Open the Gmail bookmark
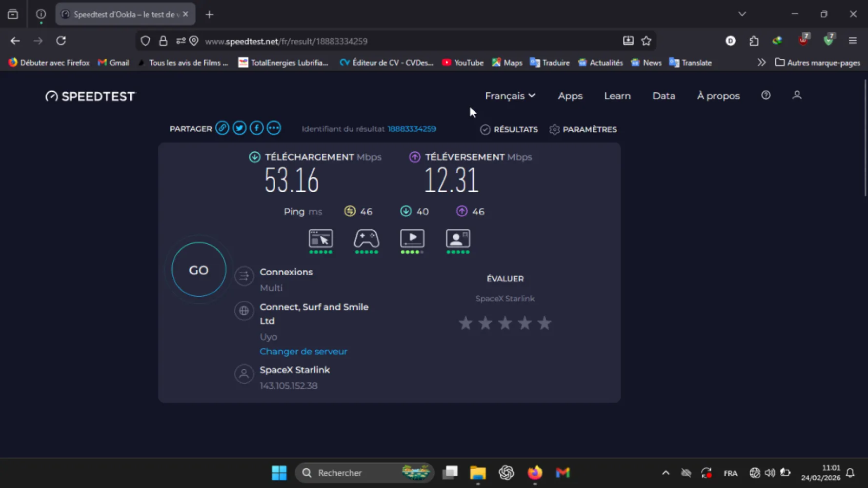Image resolution: width=868 pixels, height=488 pixels. 114,62
